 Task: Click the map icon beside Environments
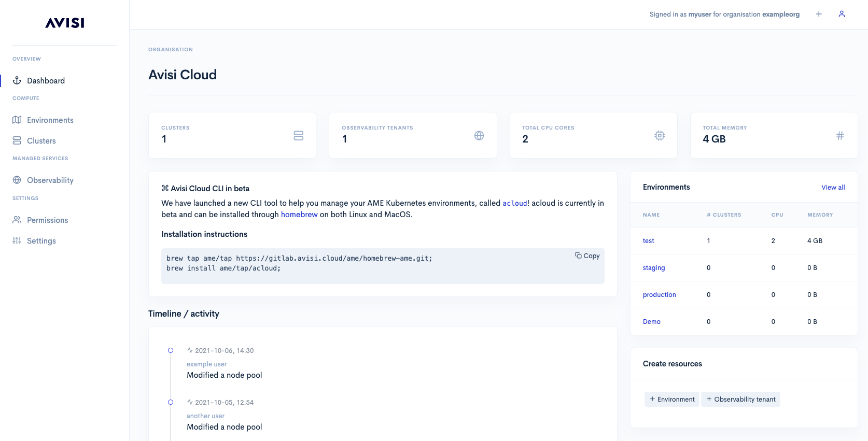[17, 120]
